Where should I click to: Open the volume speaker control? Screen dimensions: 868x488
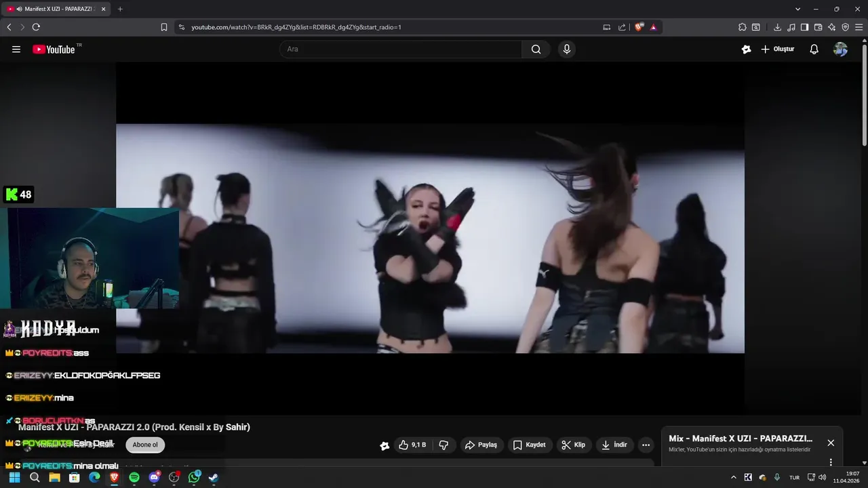coord(823,477)
